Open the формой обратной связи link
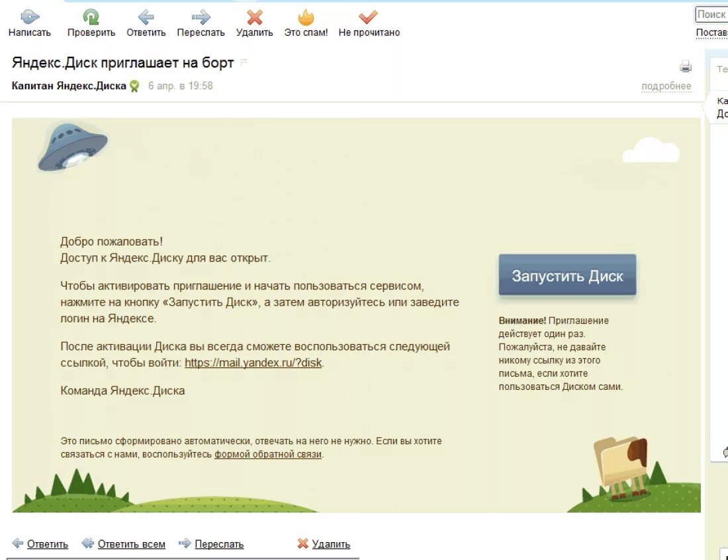The image size is (728, 560). [268, 454]
